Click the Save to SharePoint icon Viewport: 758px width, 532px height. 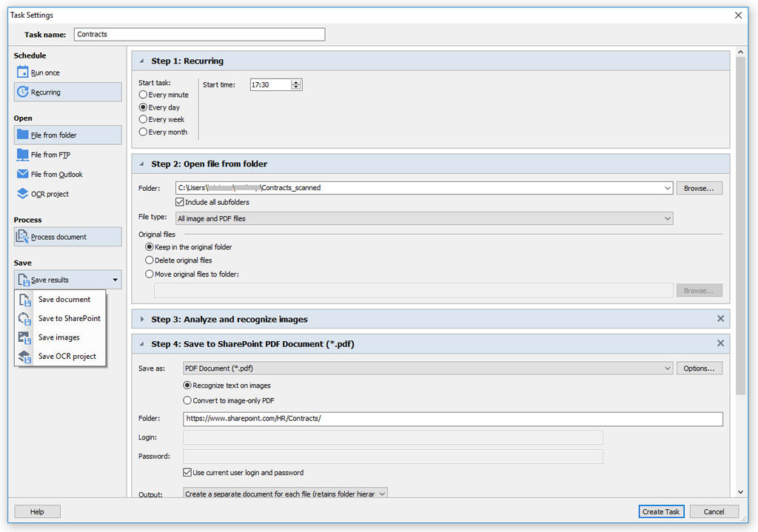click(x=25, y=319)
